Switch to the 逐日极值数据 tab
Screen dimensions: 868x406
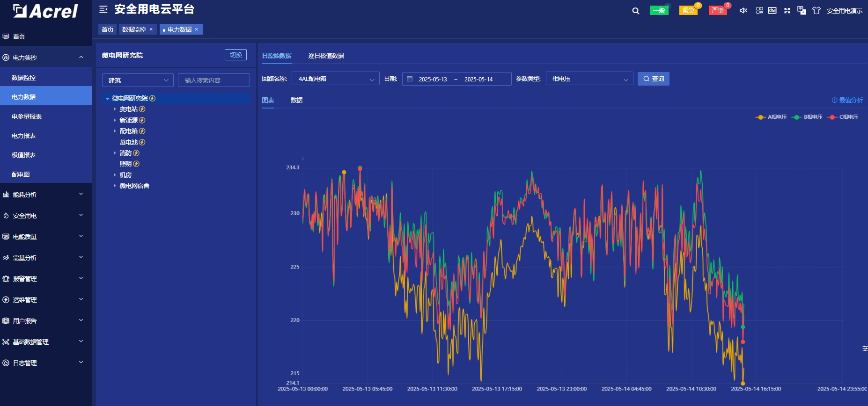click(326, 56)
